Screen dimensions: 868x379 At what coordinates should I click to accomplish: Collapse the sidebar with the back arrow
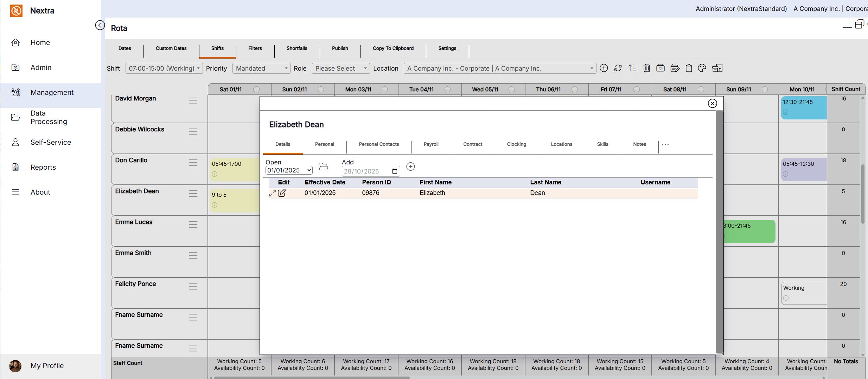[x=100, y=25]
